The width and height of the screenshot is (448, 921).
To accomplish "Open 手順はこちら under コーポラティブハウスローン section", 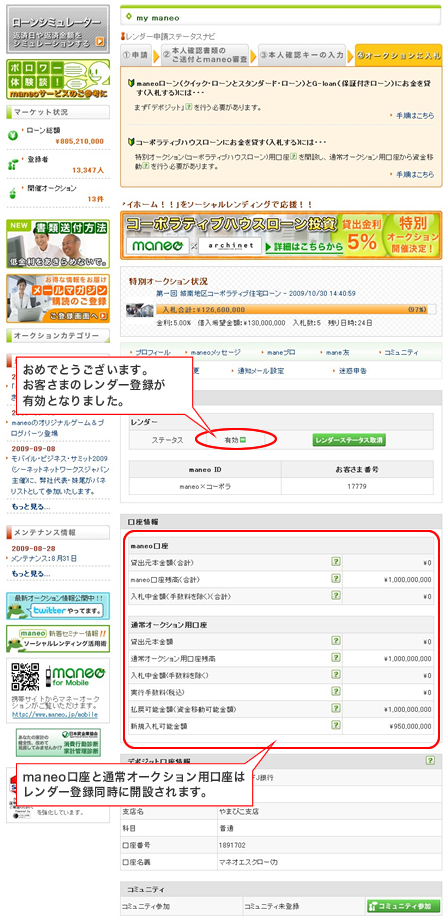I will 415,174.
